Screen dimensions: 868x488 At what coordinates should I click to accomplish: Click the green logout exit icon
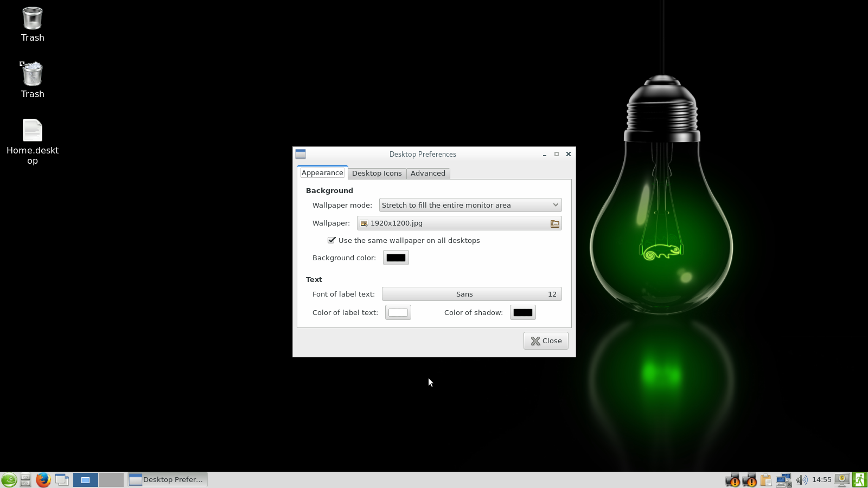pyautogui.click(x=860, y=480)
